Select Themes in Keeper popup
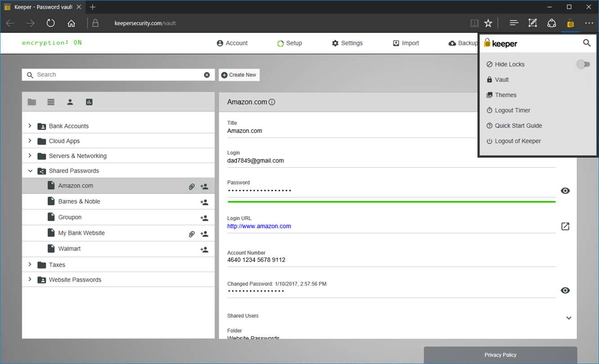Screen dimensions: 599x364 [501, 95]
